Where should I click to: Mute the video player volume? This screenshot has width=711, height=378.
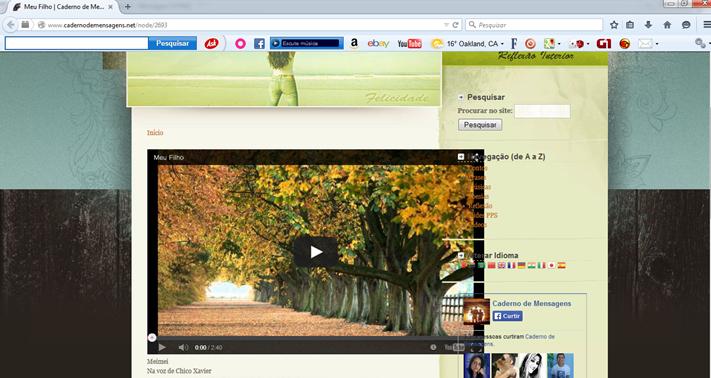point(183,348)
